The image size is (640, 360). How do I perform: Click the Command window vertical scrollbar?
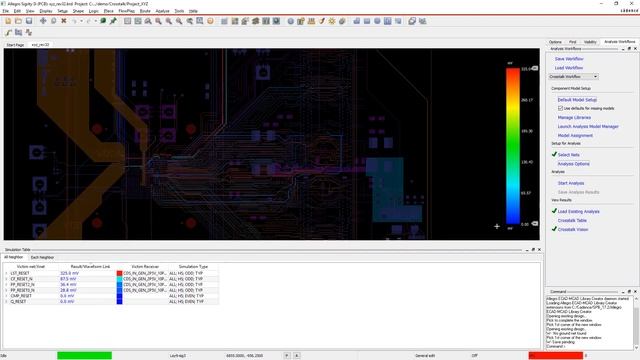(636, 322)
